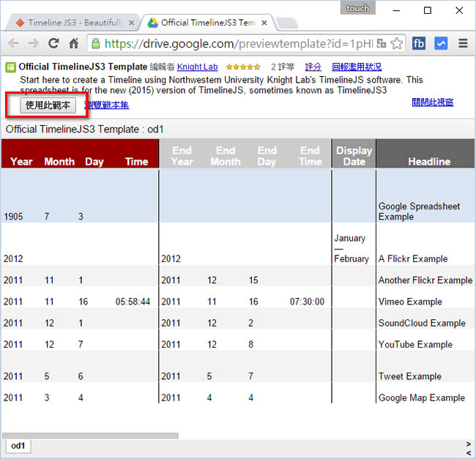This screenshot has height=459, width=476.
Task: Click the green padlock security icon
Action: 96,44
